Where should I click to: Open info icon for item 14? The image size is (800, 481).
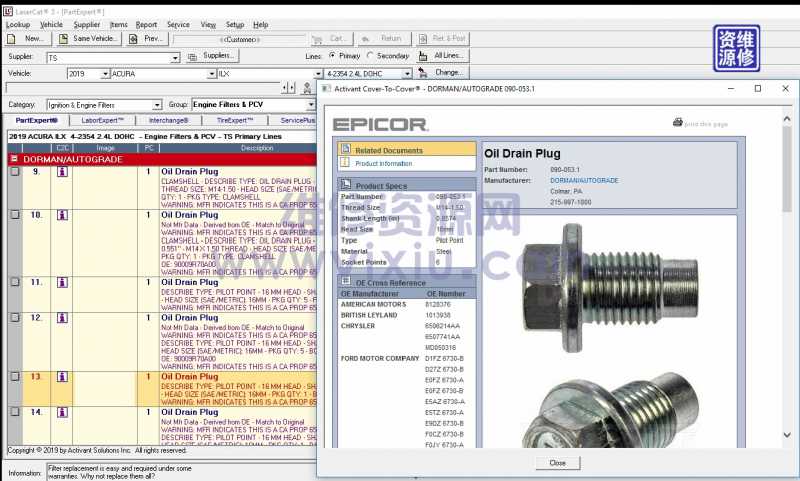pos(62,412)
